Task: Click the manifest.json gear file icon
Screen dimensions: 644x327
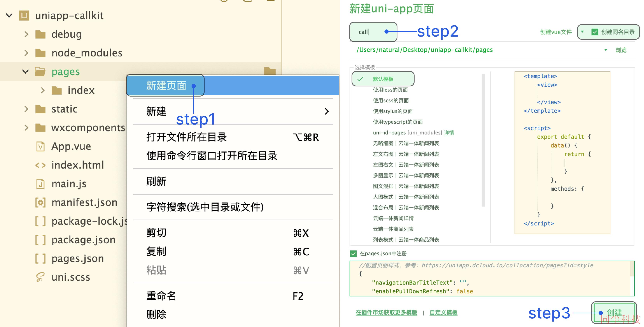Action: 40,202
